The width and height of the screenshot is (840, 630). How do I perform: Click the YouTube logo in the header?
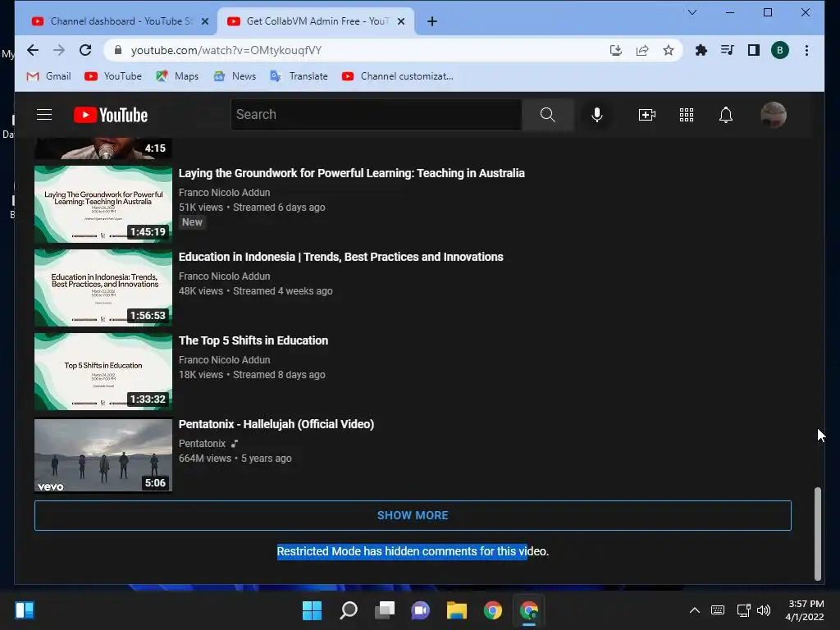tap(111, 115)
